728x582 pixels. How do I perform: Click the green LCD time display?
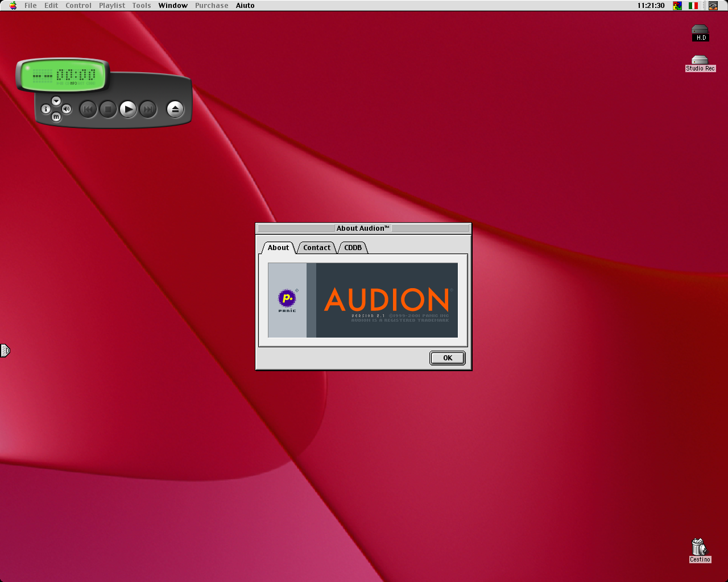tap(63, 75)
